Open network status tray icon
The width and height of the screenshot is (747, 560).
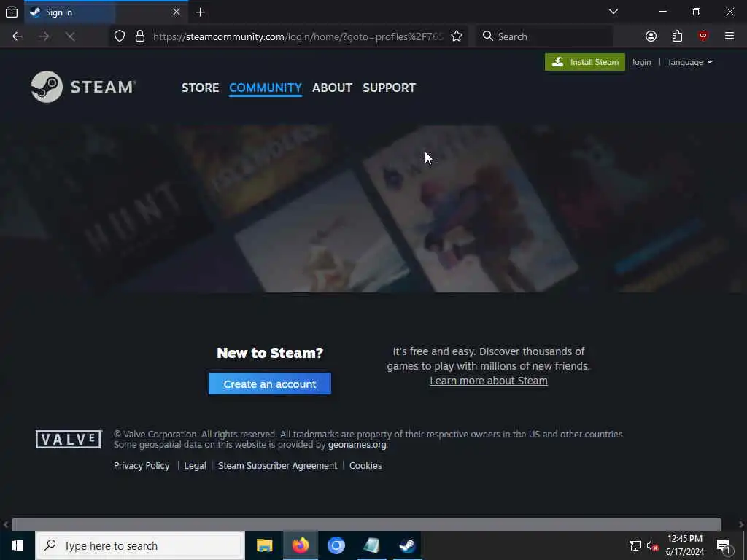[635, 545]
